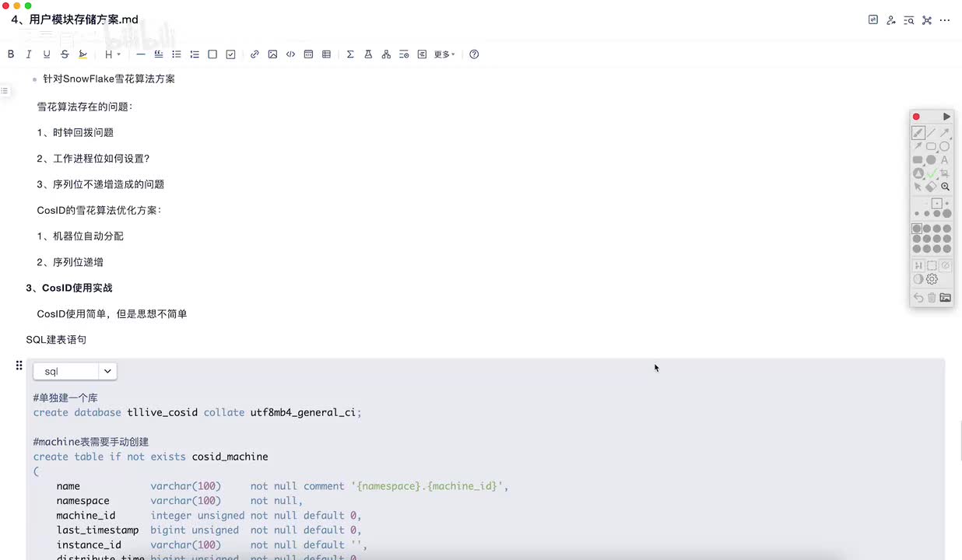Viewport: 962px width, 560px height.
Task: Open the sql language dropdown
Action: coord(75,372)
